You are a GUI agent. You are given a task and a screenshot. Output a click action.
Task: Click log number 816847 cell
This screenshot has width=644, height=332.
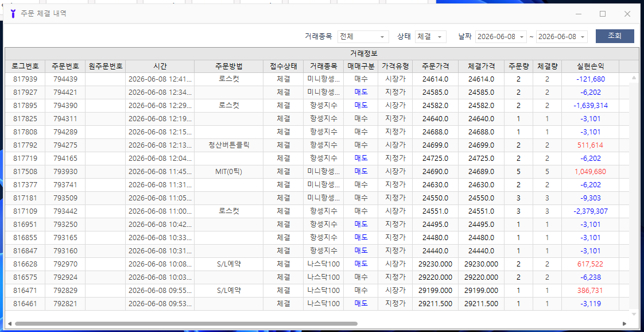25,250
